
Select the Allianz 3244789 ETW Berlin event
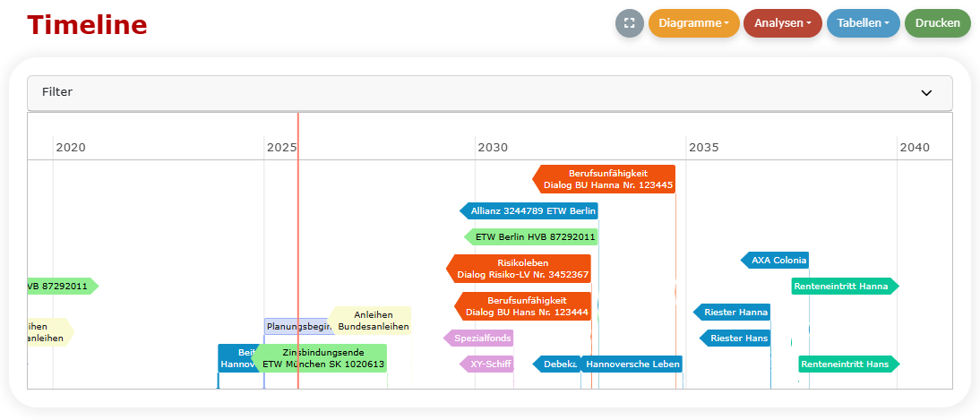pyautogui.click(x=532, y=210)
